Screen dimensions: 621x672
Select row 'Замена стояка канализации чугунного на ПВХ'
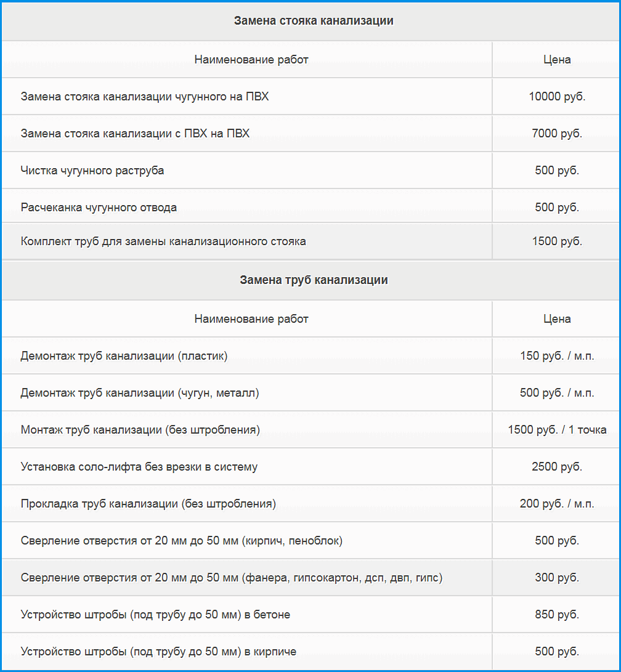click(x=145, y=97)
